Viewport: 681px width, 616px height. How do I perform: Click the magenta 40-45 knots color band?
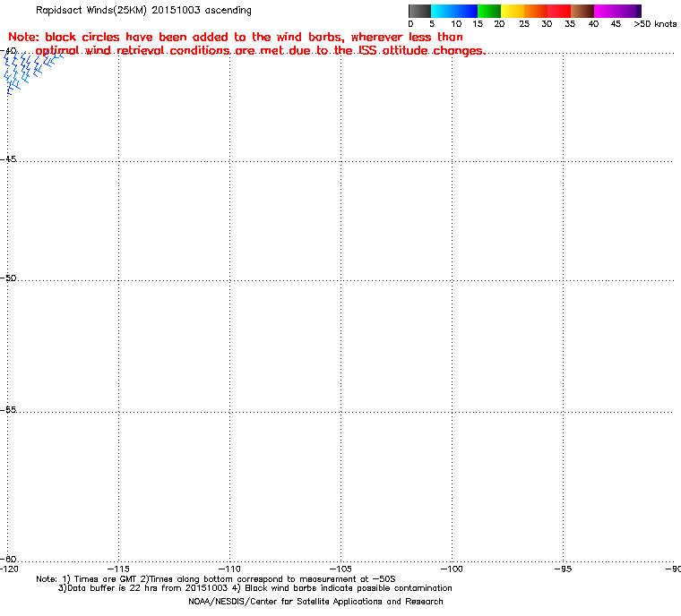(x=606, y=11)
